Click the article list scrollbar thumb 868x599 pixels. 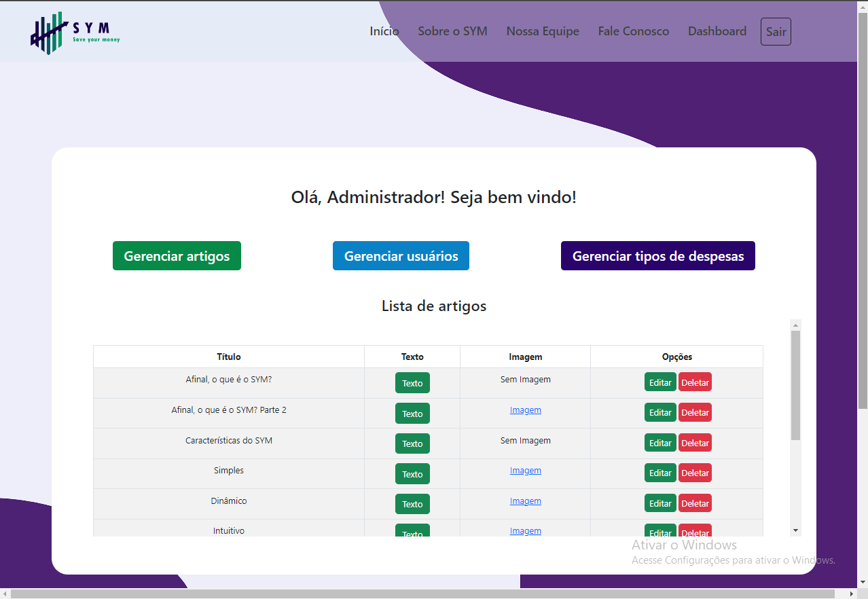[x=796, y=385]
